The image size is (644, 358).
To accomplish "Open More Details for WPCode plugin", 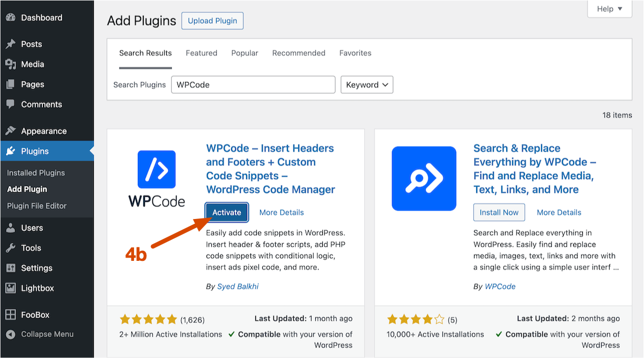I will 282,213.
